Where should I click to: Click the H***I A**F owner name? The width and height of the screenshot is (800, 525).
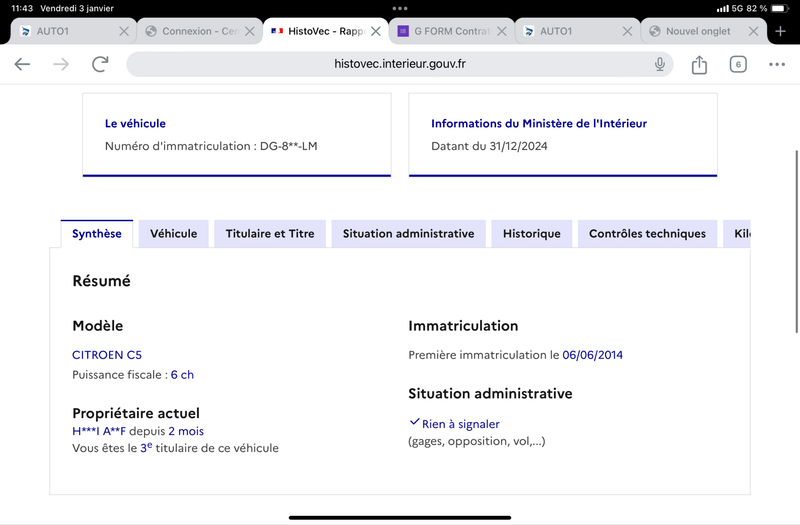click(99, 431)
